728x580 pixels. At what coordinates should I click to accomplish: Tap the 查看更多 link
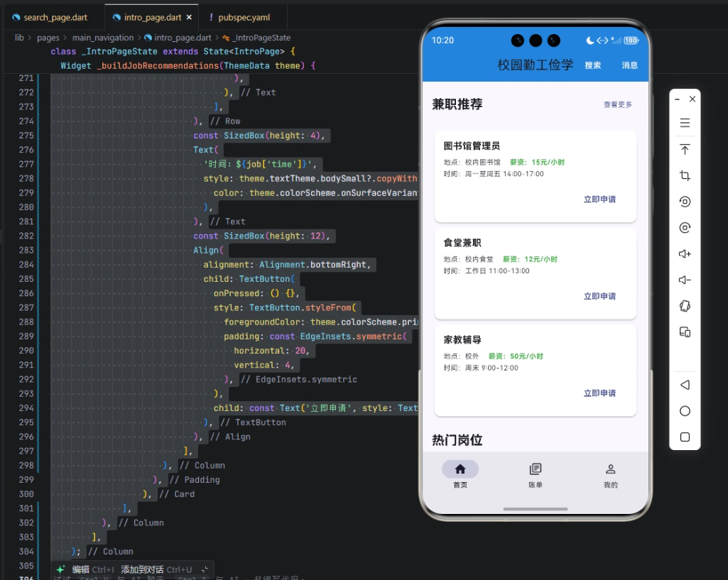(617, 104)
